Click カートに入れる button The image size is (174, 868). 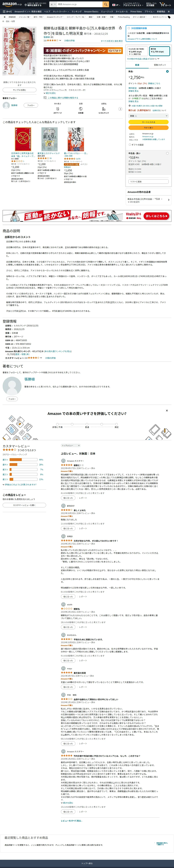(148, 122)
